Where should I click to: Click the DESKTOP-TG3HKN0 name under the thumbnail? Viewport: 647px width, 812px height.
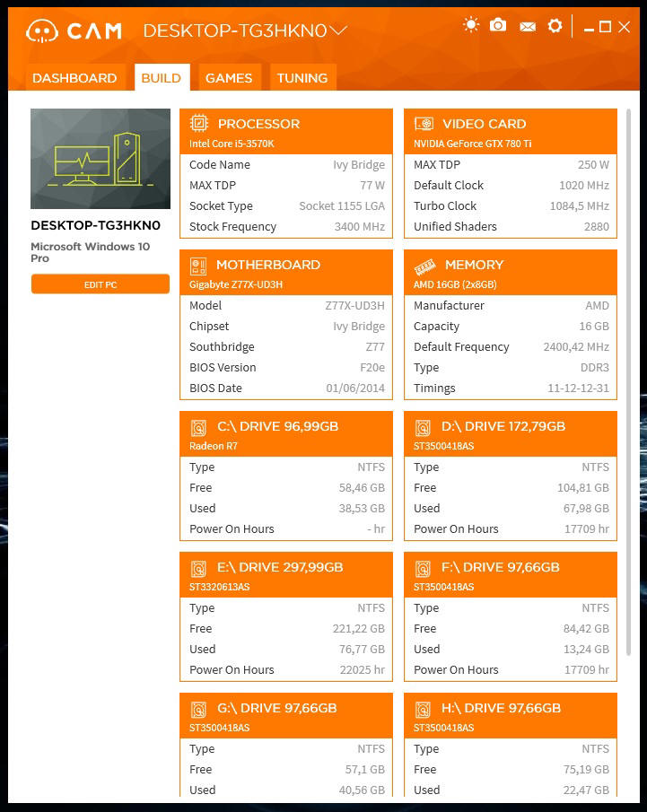pos(96,225)
